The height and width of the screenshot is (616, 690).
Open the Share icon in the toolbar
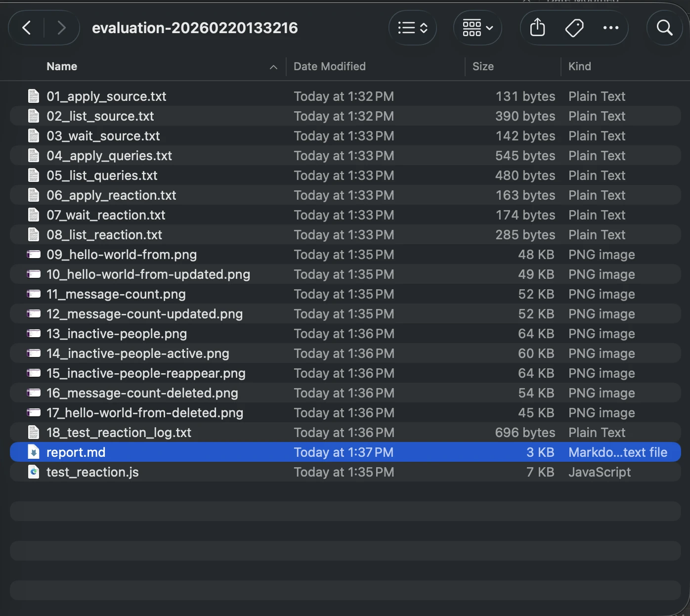click(x=537, y=28)
